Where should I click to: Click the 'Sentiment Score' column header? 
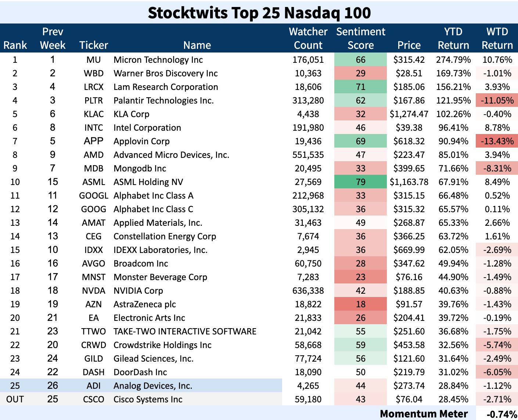(361, 39)
